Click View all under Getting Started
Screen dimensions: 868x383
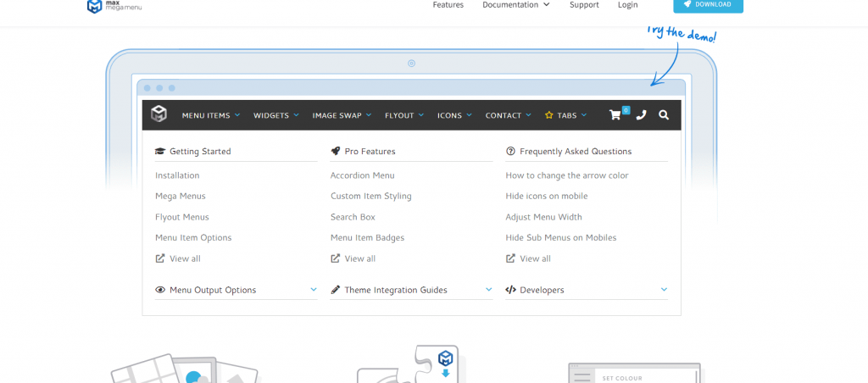185,258
